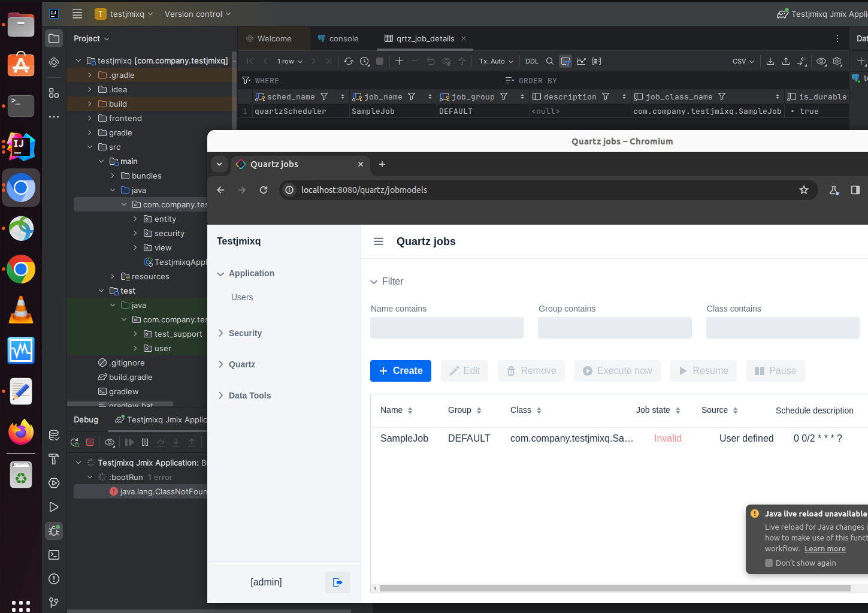868x613 pixels.
Task: Open the testjmixq project dropdown
Action: (125, 14)
